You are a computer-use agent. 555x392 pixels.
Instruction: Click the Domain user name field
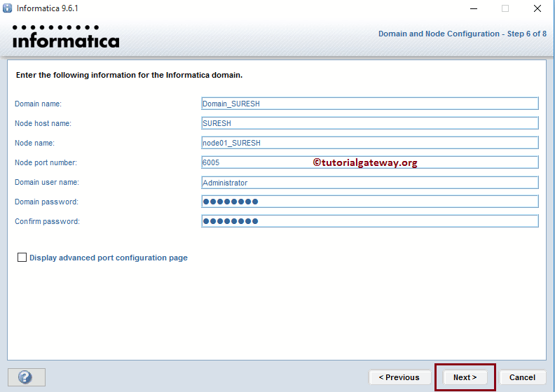pyautogui.click(x=370, y=183)
